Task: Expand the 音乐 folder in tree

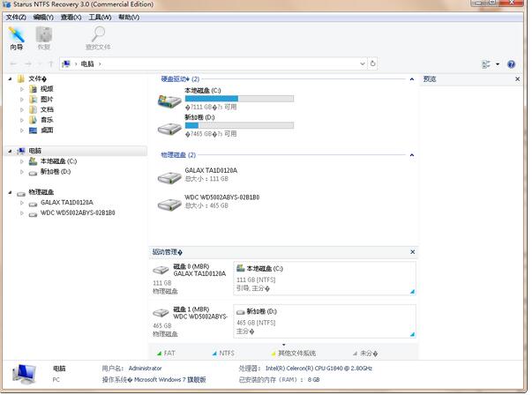Action: (22, 120)
